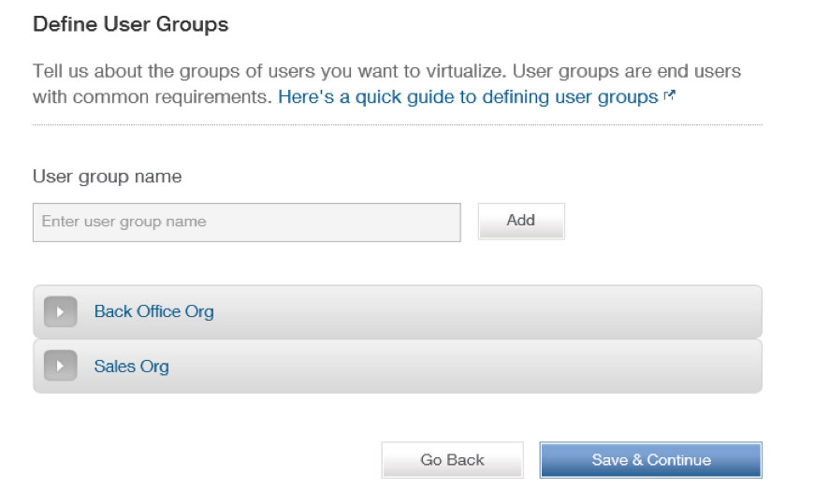Click the 'Org' word in the Sales Org title
Viewport: 829px width, 504px height.
[x=154, y=367]
